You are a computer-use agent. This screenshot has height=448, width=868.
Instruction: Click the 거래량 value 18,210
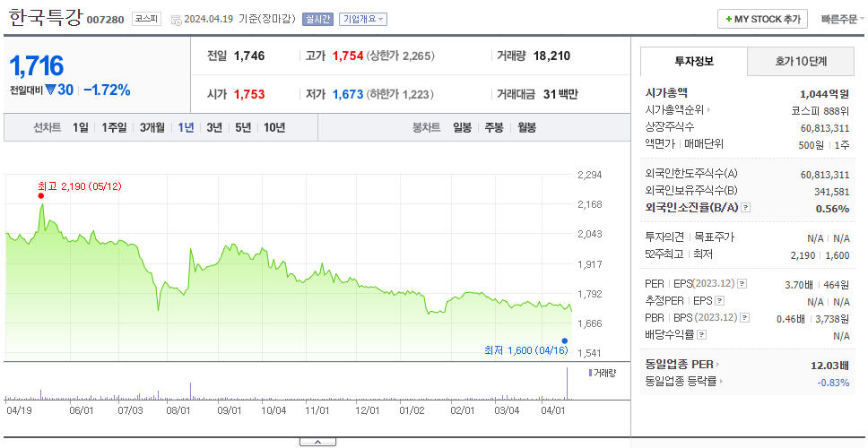(x=551, y=56)
